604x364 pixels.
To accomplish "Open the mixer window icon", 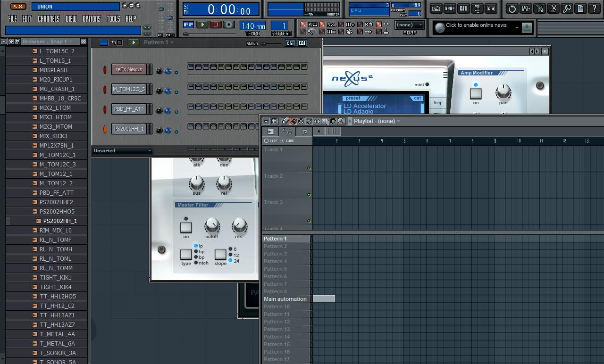I will [x=491, y=8].
